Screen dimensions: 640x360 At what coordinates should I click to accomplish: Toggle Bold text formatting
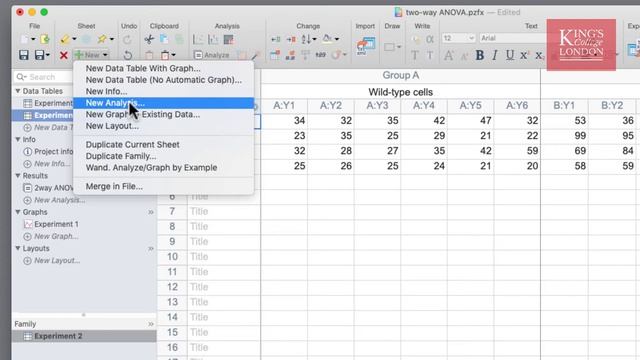click(480, 55)
